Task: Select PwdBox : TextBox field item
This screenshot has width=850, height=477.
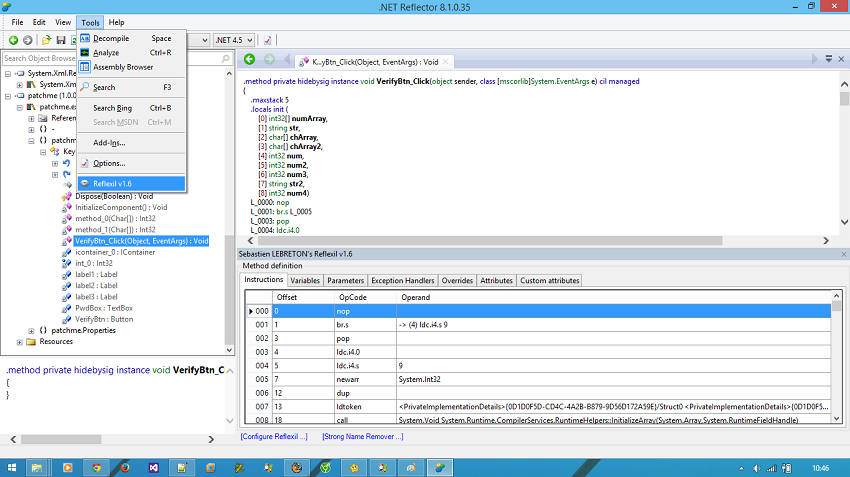Action: [104, 308]
